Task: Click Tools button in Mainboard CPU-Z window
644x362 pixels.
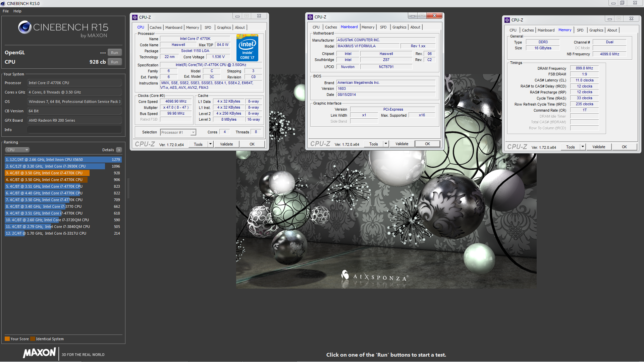Action: pos(374,144)
